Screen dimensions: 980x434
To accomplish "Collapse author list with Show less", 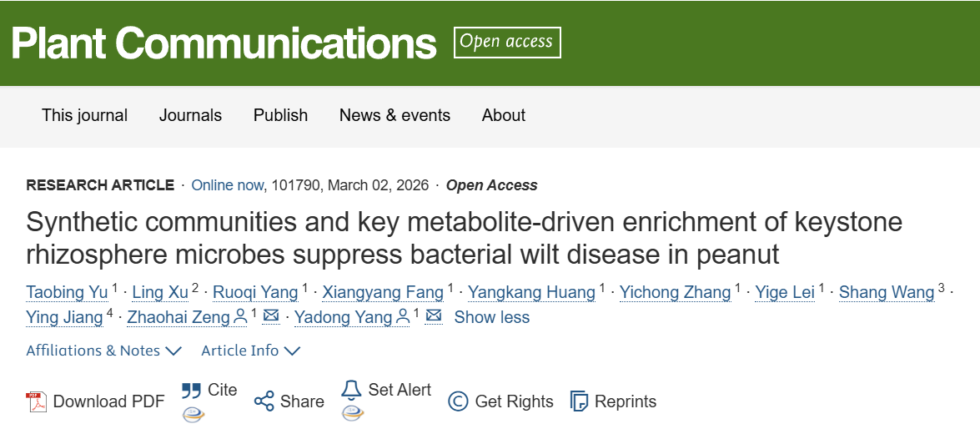I will (x=492, y=317).
